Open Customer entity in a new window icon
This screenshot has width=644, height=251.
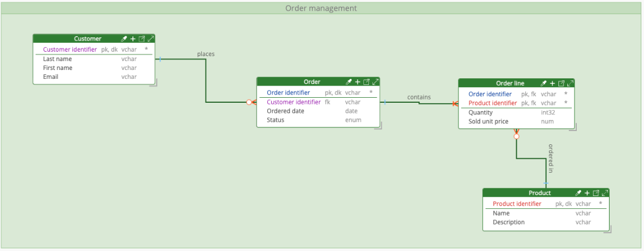[x=142, y=38]
